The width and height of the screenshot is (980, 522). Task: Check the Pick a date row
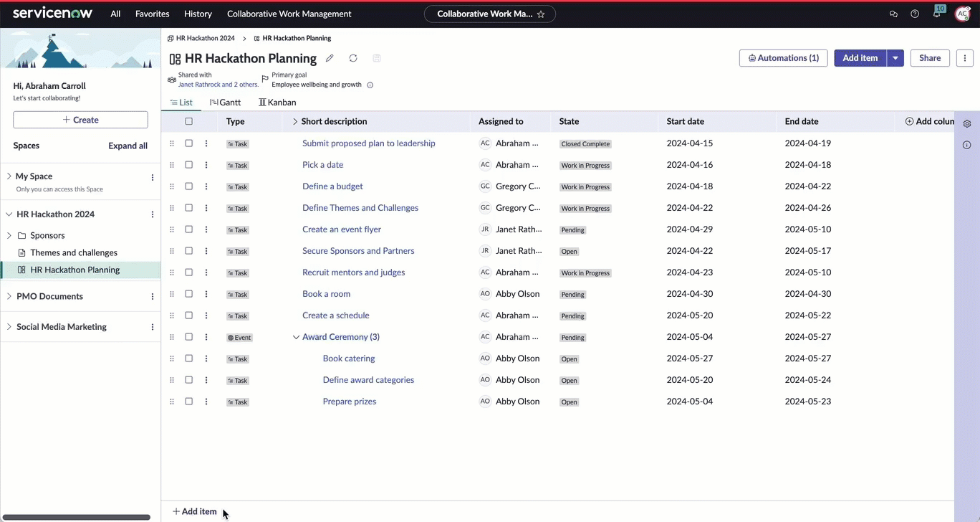click(189, 165)
